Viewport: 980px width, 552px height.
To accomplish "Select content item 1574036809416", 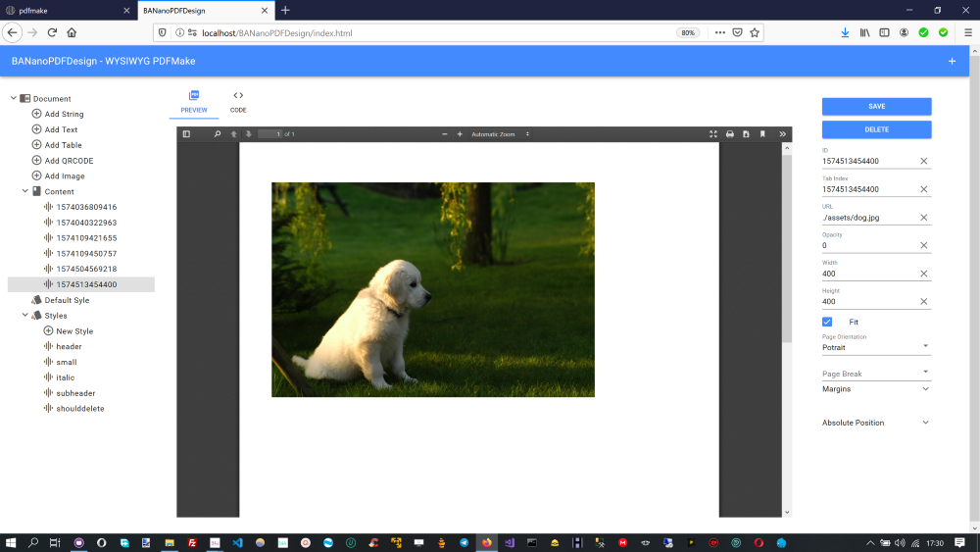I will 86,207.
